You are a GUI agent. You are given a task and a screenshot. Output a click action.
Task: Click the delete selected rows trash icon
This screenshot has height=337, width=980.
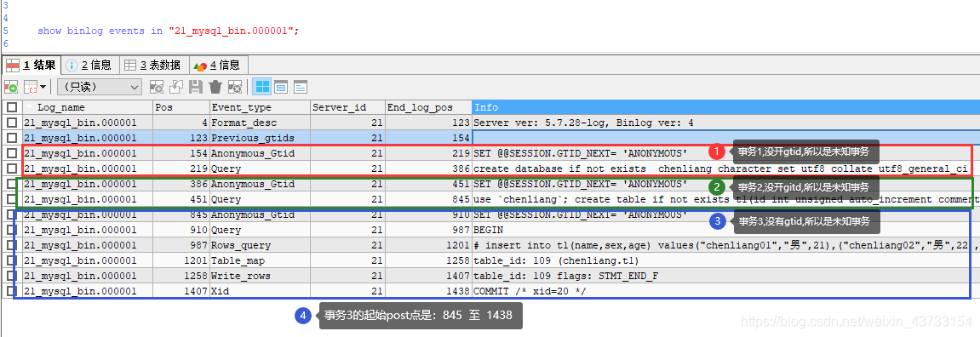pos(215,87)
